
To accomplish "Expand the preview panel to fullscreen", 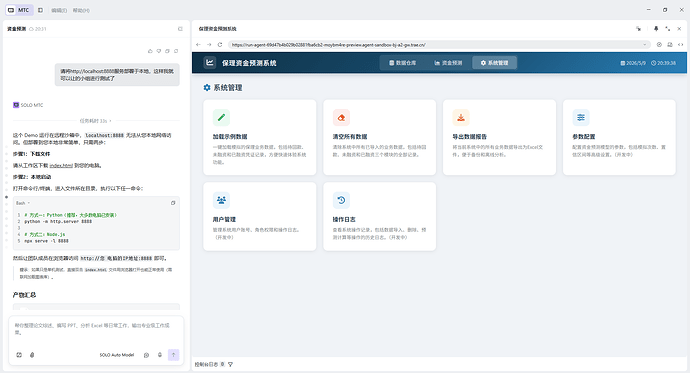I will click(668, 29).
